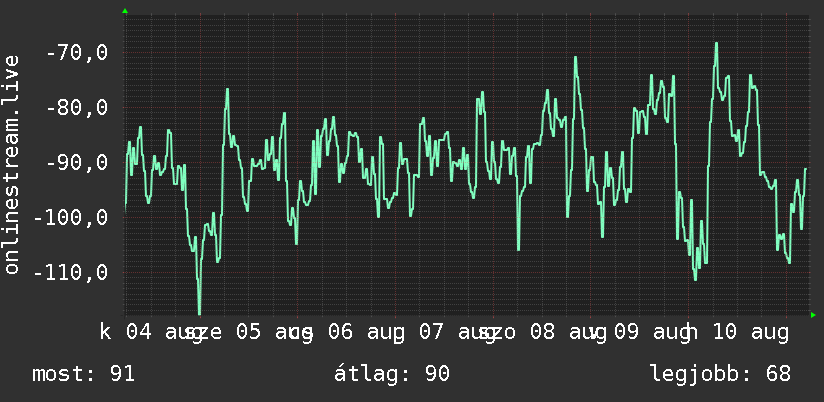Click the 'most: 91' current value

pos(84,374)
